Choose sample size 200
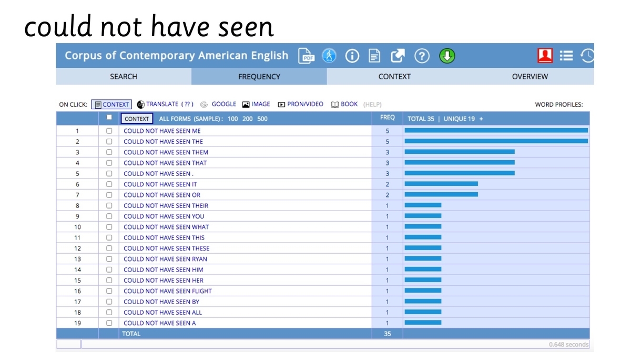This screenshot has height=364, width=631. [247, 119]
